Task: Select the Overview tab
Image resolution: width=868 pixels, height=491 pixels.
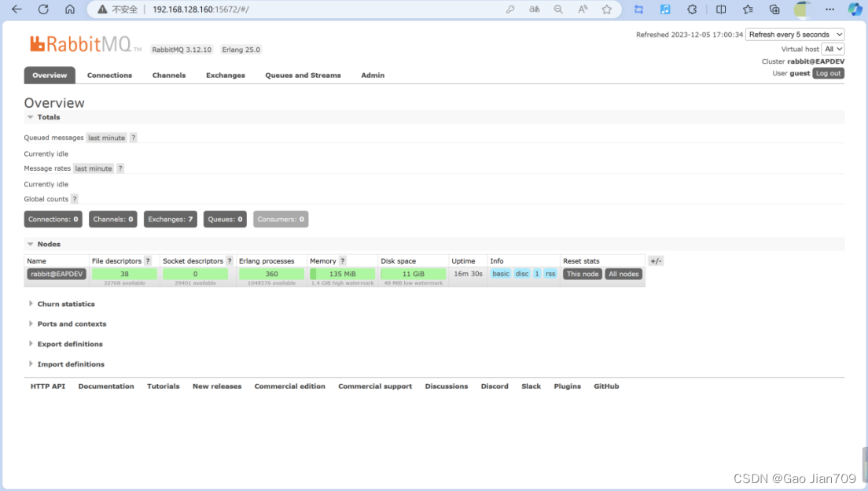Action: coord(50,76)
